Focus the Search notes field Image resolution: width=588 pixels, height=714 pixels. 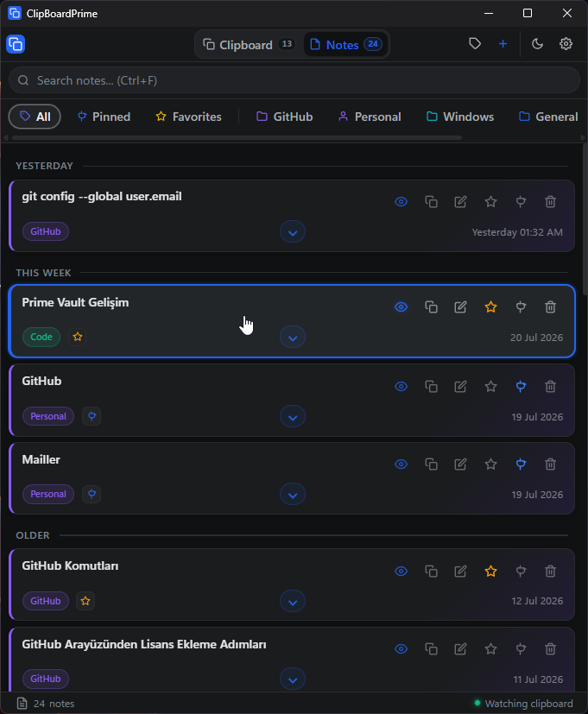294,80
